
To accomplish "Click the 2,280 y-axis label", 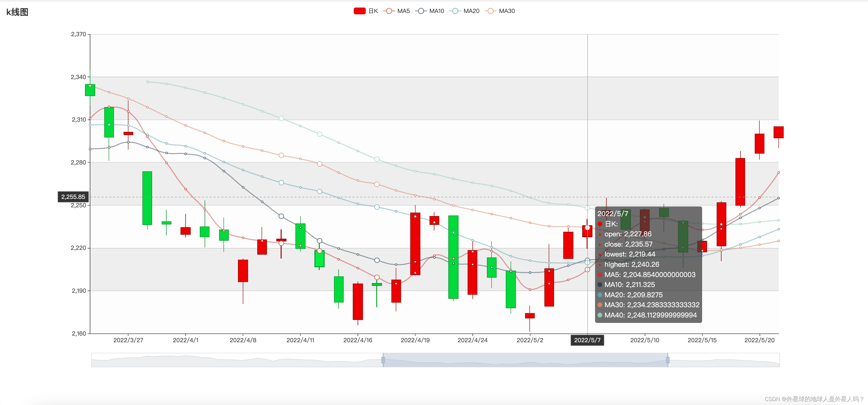I will [78, 163].
